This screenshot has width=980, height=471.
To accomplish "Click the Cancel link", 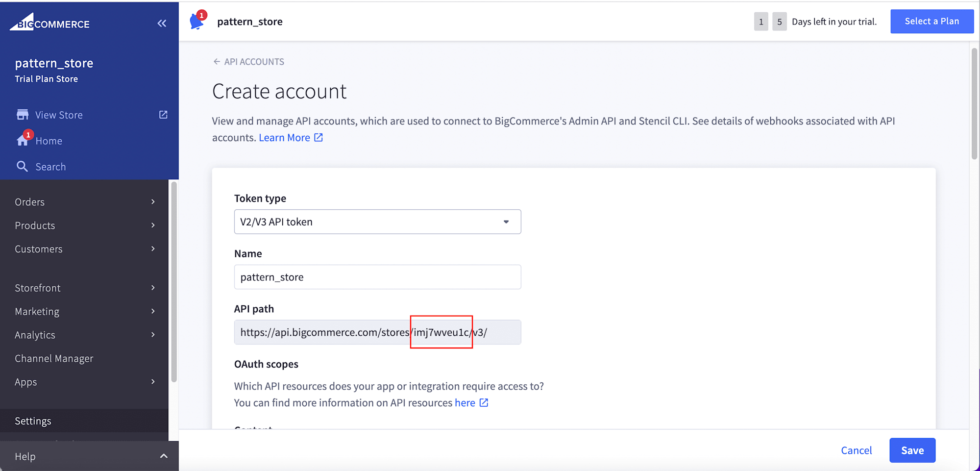I will coord(856,450).
